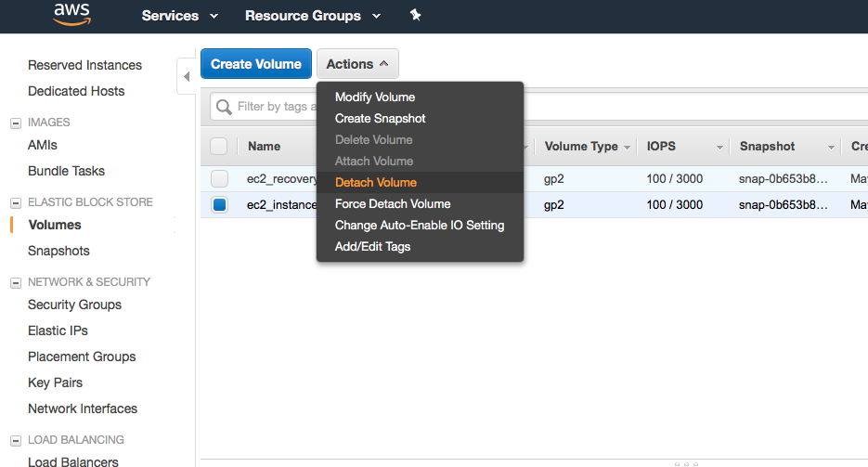Click Create Volume button
This screenshot has width=868, height=467.
click(x=256, y=64)
